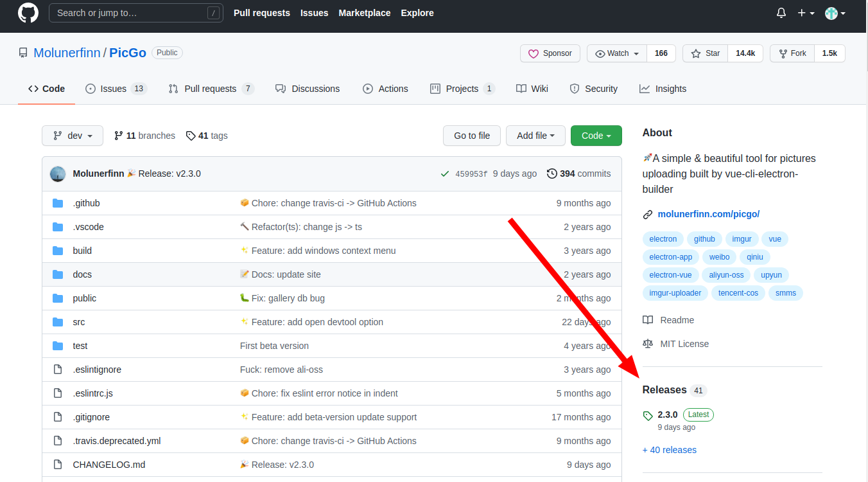The width and height of the screenshot is (868, 482).
Task: Click the Search or jump to field
Action: click(136, 13)
